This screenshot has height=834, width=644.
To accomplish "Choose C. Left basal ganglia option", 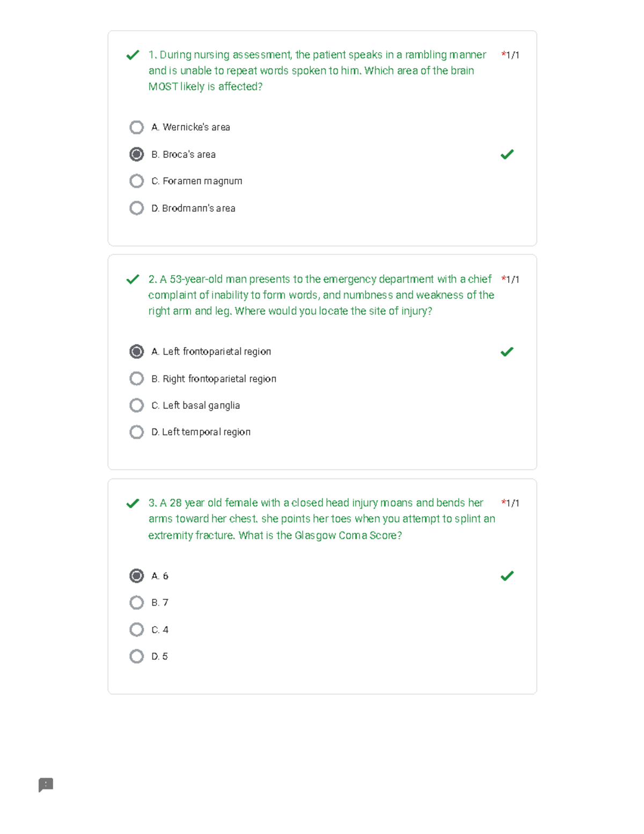I will pyautogui.click(x=137, y=405).
